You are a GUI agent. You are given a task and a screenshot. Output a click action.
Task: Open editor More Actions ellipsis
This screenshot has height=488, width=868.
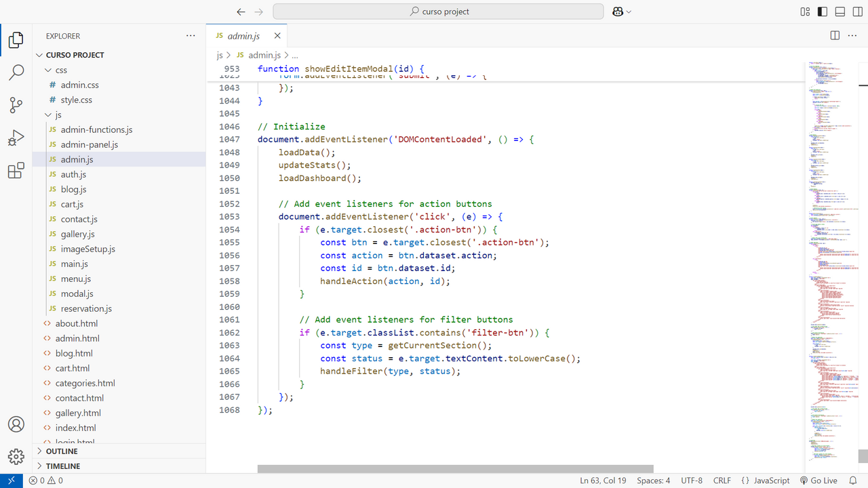click(852, 35)
